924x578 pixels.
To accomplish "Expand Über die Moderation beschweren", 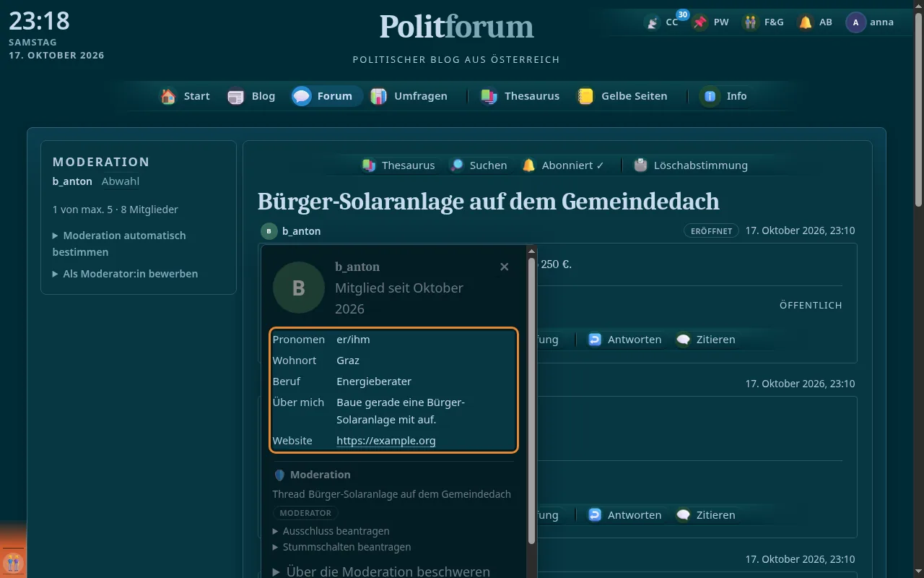I will pyautogui.click(x=381, y=571).
